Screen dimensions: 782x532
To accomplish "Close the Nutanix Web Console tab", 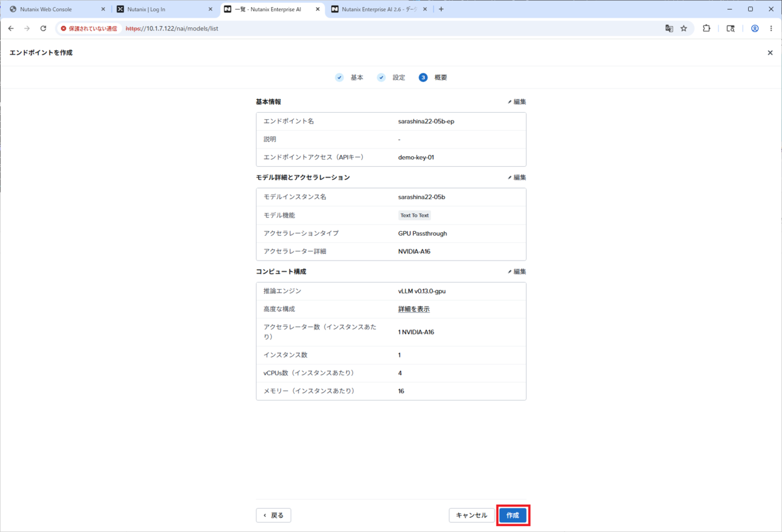I will [x=103, y=9].
